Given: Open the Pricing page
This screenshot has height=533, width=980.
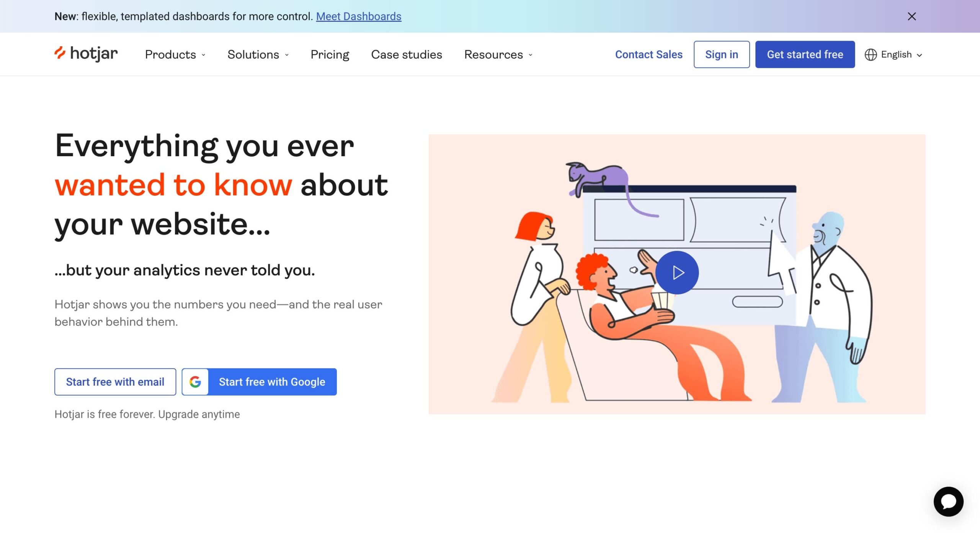Looking at the screenshot, I should (x=330, y=54).
